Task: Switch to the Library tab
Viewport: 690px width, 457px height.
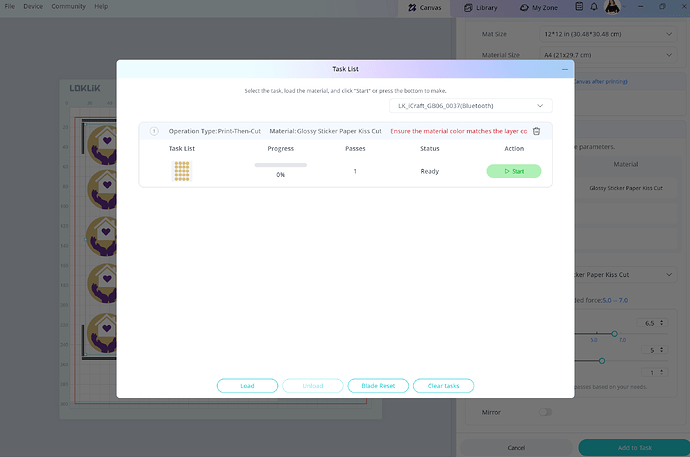Action: [x=481, y=8]
